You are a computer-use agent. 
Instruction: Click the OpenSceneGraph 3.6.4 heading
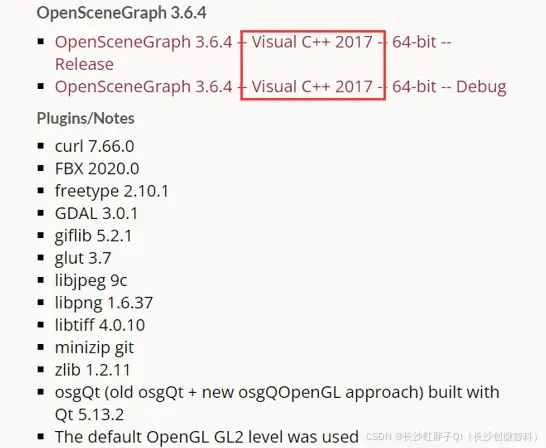pos(122,13)
